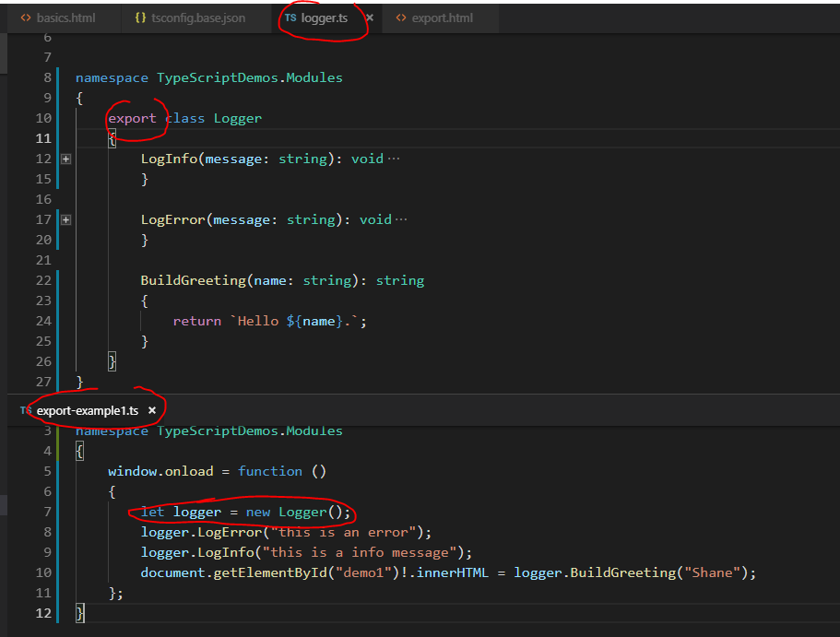Click the export keyword before class Logger
The width and height of the screenshot is (840, 637).
[x=132, y=118]
